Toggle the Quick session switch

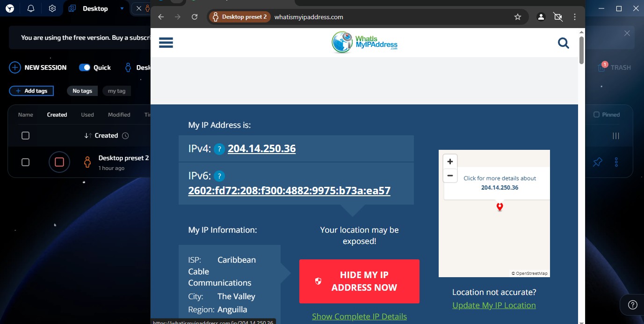(85, 67)
